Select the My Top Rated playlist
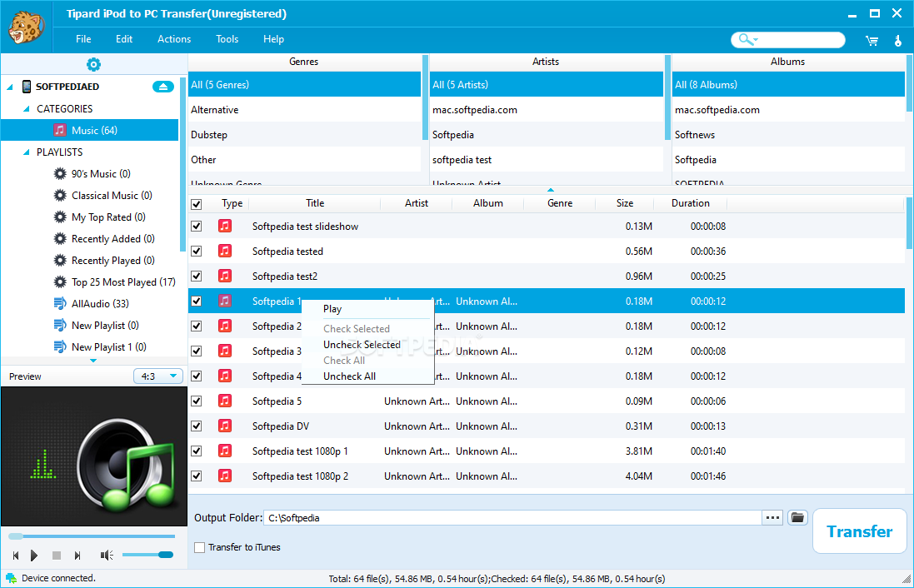The width and height of the screenshot is (914, 588). point(107,217)
